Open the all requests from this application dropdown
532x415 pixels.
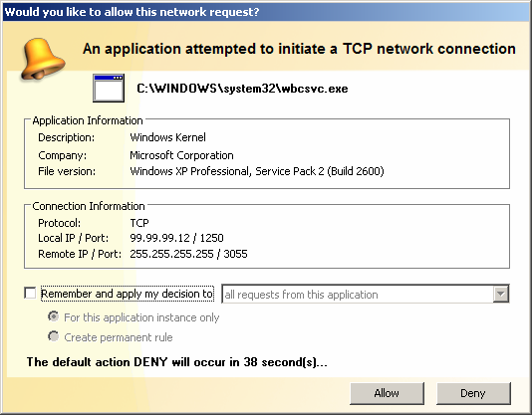[365, 294]
